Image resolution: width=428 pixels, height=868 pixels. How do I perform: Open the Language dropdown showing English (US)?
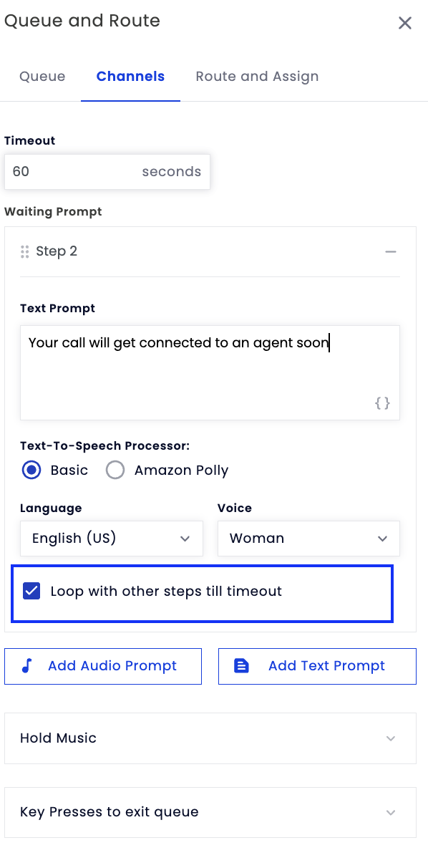pyautogui.click(x=112, y=539)
